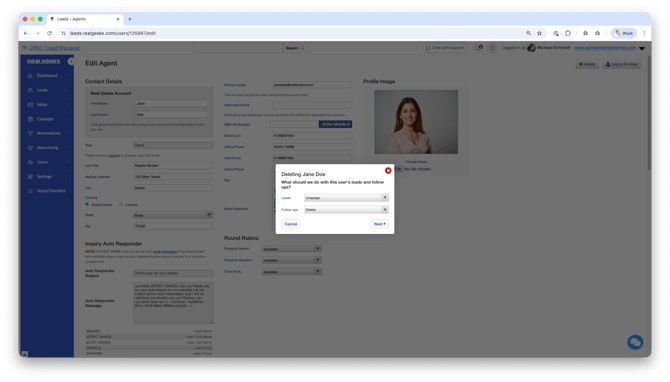This screenshot has height=382, width=670.
Task: Go forward in browser
Action: 38,33
